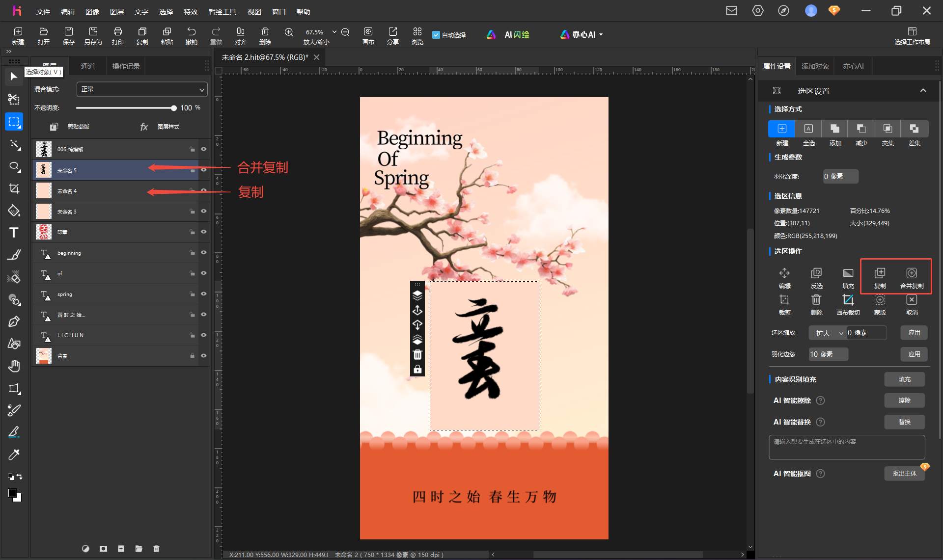943x560 pixels.
Task: Switch to the 添加对象 tab
Action: point(815,66)
